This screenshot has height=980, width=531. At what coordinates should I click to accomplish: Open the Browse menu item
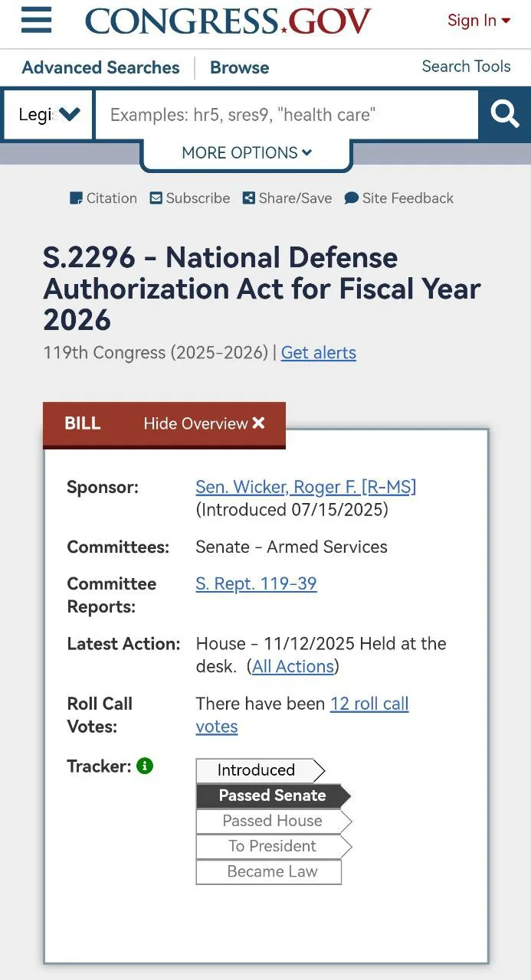click(239, 67)
